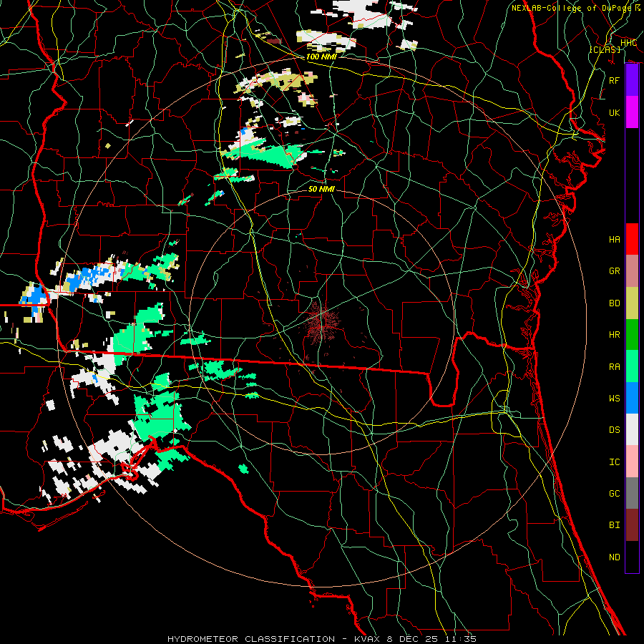
Task: Click the BI dark red legend swatch
Action: click(x=632, y=525)
